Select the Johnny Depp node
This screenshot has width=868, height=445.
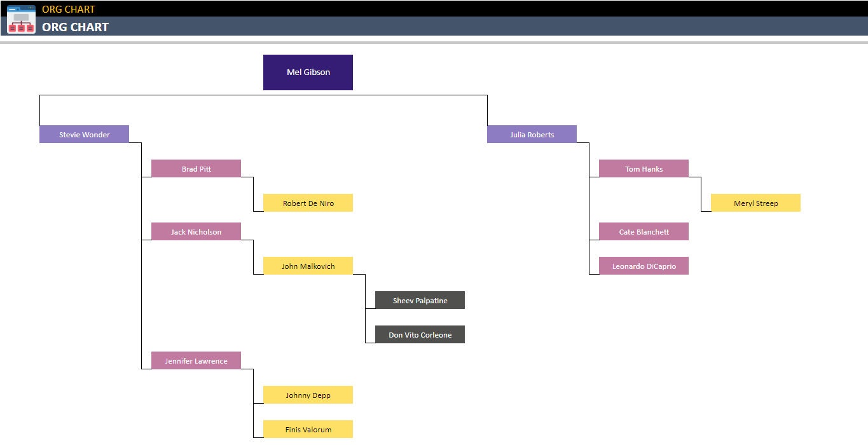(x=308, y=395)
